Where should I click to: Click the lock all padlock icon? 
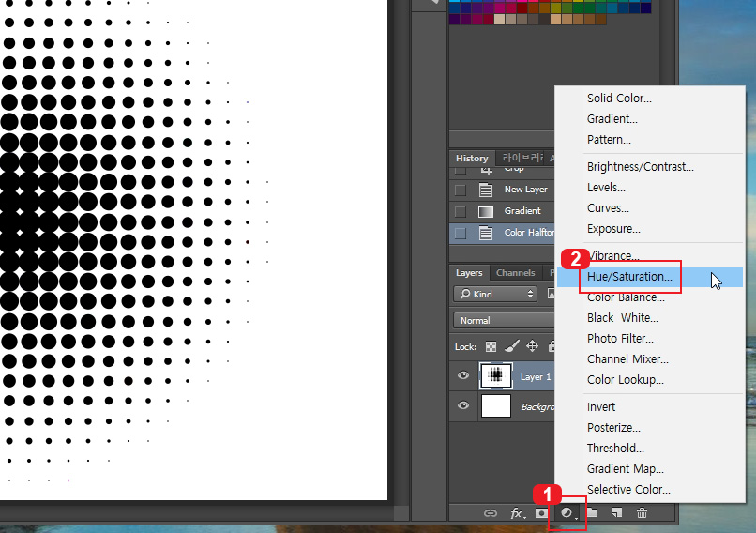click(x=552, y=346)
